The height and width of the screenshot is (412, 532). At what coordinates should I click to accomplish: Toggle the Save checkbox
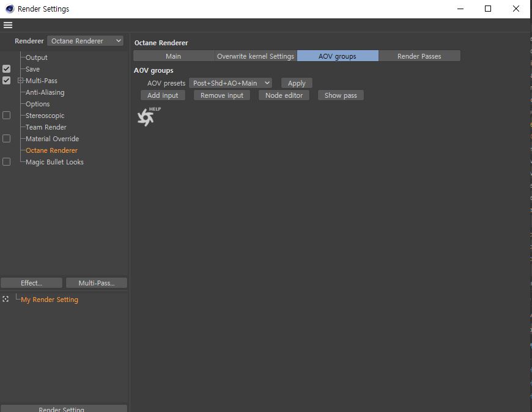[x=7, y=69]
